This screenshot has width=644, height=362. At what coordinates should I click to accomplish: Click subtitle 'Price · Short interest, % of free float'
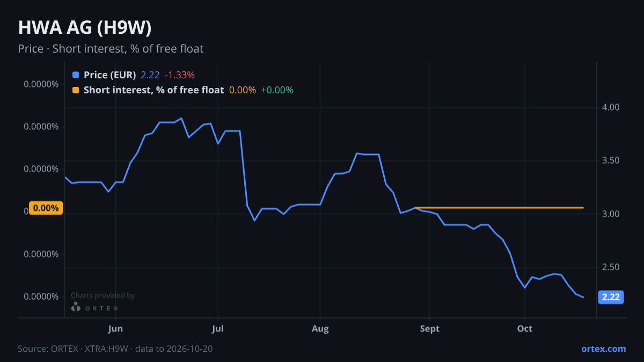point(111,49)
